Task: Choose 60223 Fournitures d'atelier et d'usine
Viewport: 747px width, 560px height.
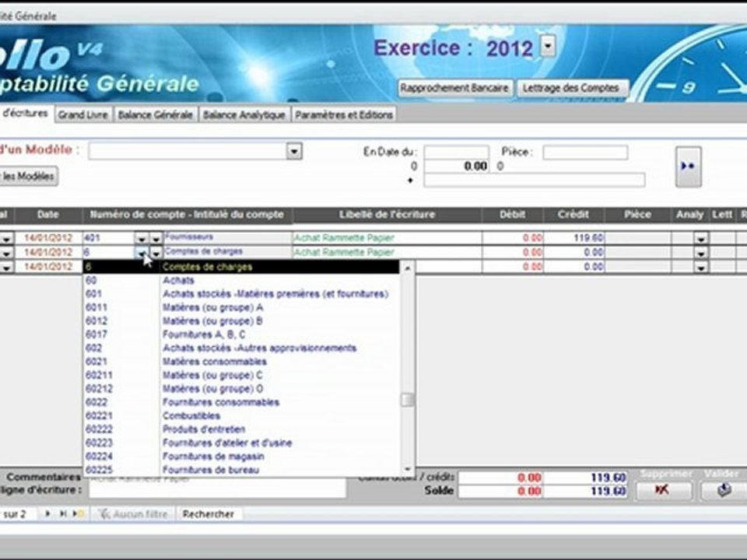Action: pyautogui.click(x=241, y=443)
